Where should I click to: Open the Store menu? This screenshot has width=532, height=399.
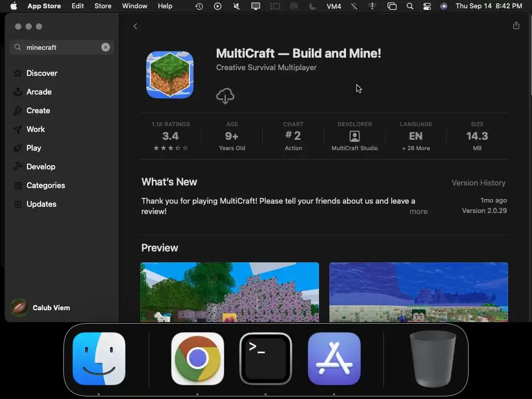(103, 6)
